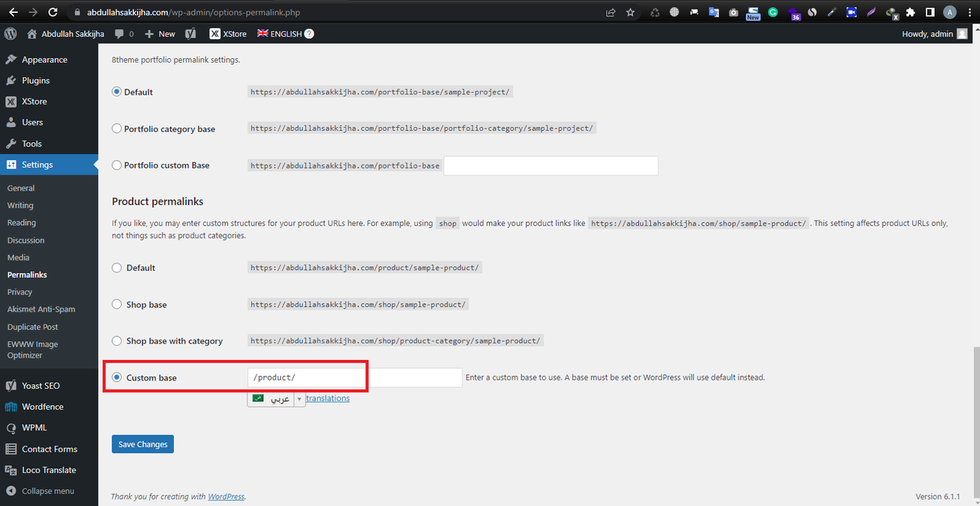Open the video camera extension icon

851,12
